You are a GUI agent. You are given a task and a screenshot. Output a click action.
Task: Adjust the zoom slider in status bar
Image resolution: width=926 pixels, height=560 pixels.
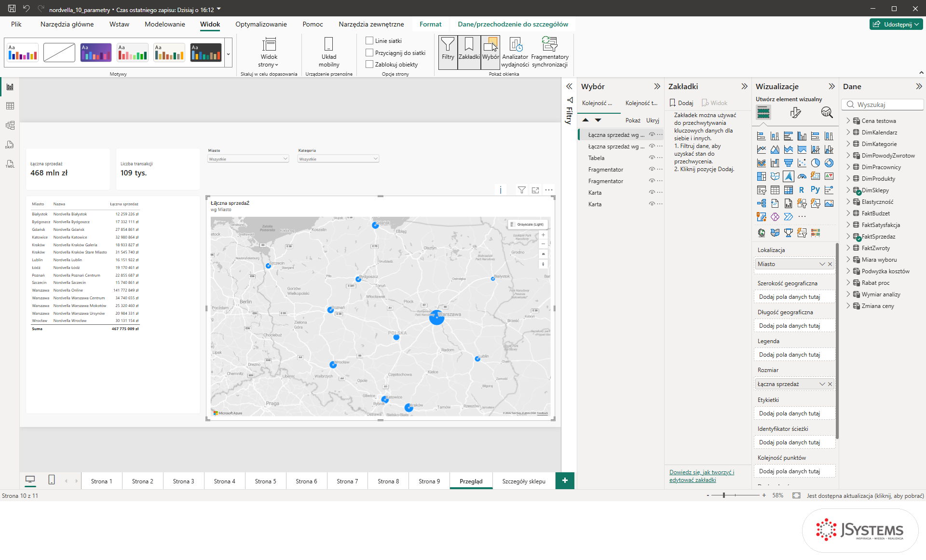724,495
